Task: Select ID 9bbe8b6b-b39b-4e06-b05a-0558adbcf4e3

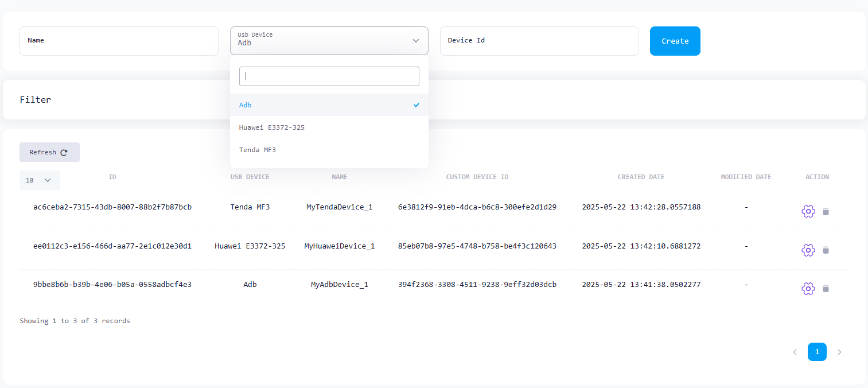Action: pyautogui.click(x=112, y=285)
